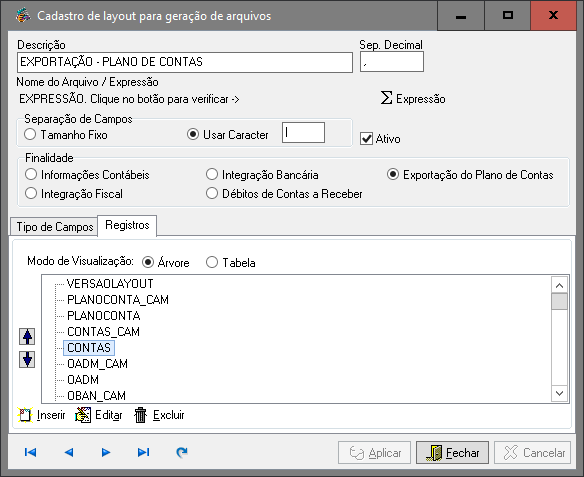584x477 pixels.
Task: Move selected record down with arrow
Action: coord(27,360)
